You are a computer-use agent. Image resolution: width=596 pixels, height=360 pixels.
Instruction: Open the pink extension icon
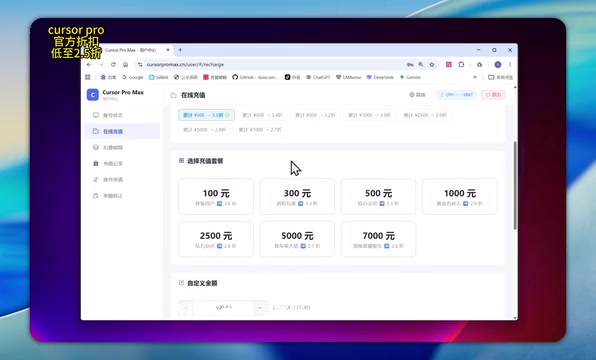pos(449,65)
